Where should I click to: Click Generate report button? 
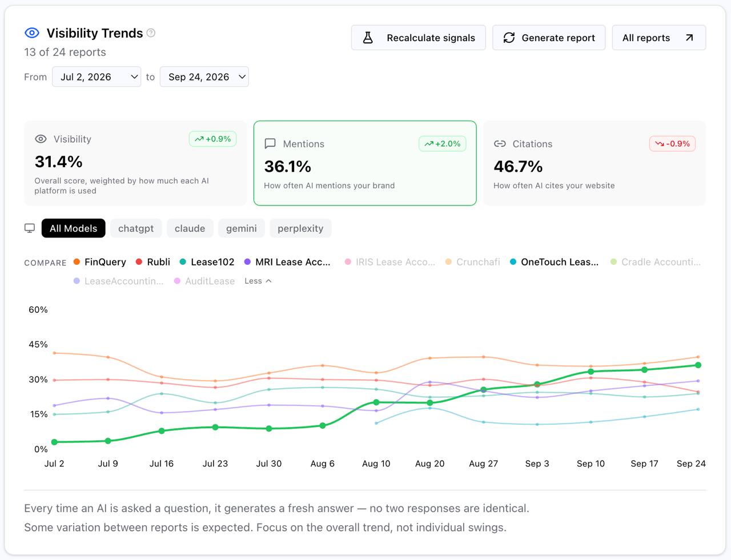549,38
